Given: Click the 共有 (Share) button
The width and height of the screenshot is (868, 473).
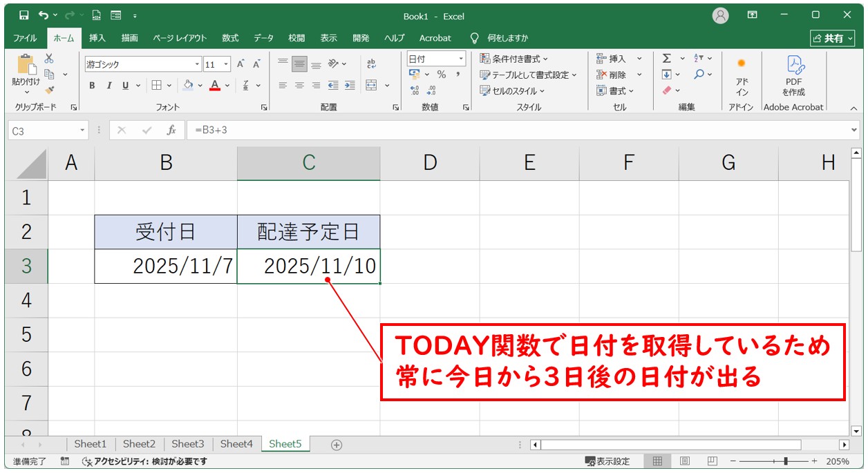Looking at the screenshot, I should click(833, 38).
